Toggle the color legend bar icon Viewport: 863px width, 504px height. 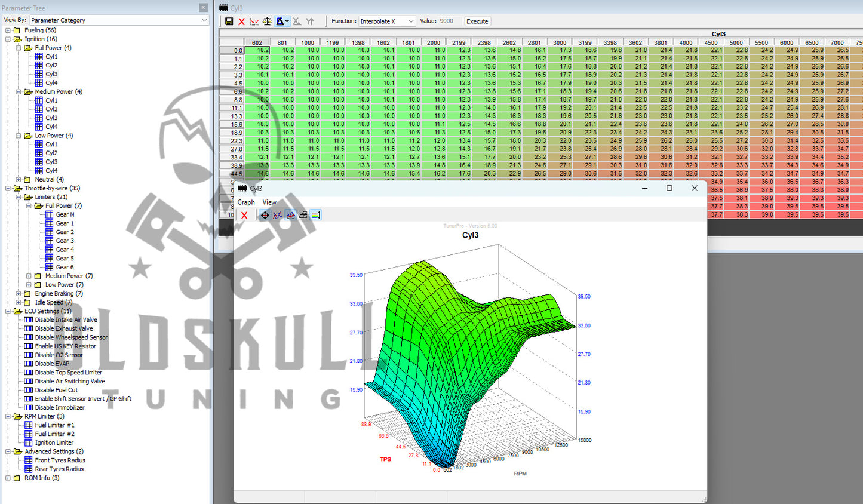pyautogui.click(x=316, y=215)
